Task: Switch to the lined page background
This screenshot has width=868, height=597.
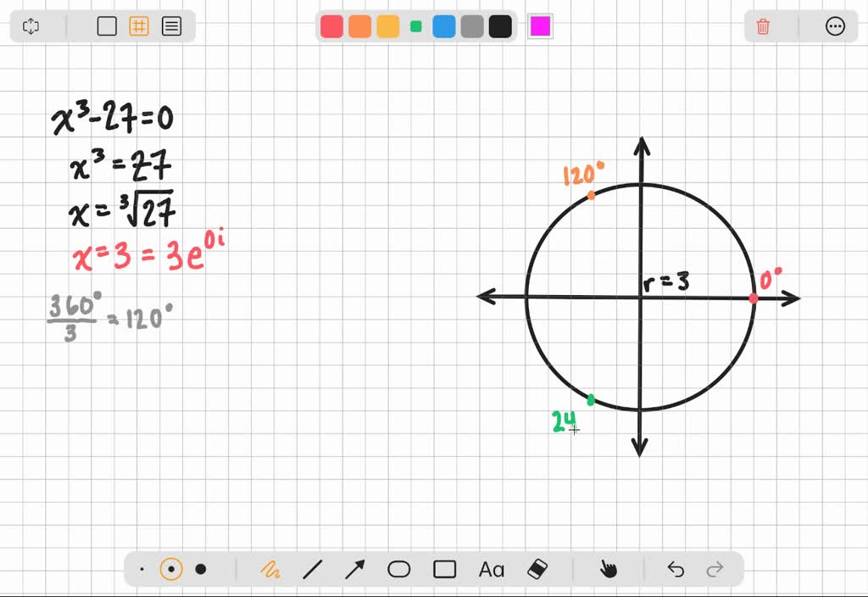Action: (171, 26)
